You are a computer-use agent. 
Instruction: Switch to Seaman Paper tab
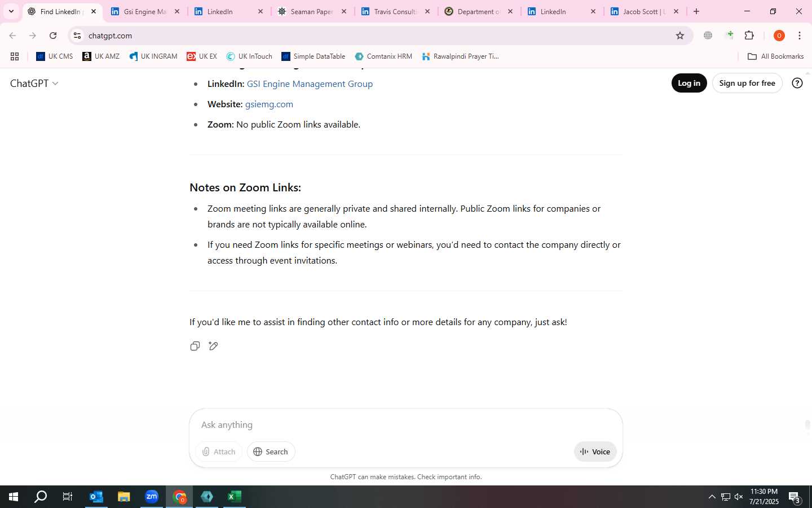tap(311, 11)
